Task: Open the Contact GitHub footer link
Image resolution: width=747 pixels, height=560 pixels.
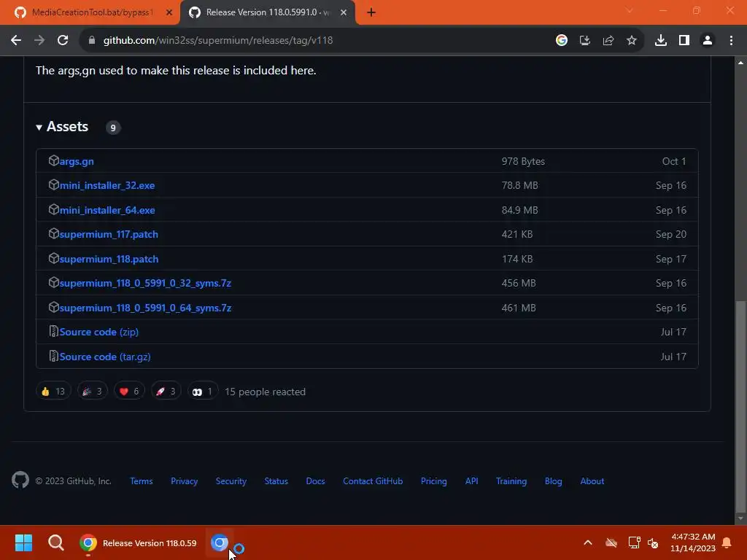Action: (373, 481)
